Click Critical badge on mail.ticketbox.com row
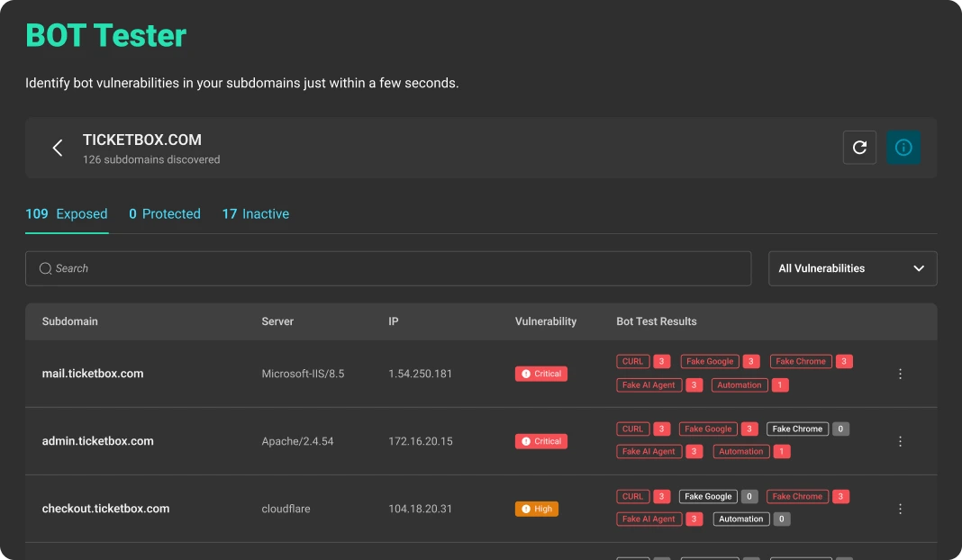 [541, 374]
